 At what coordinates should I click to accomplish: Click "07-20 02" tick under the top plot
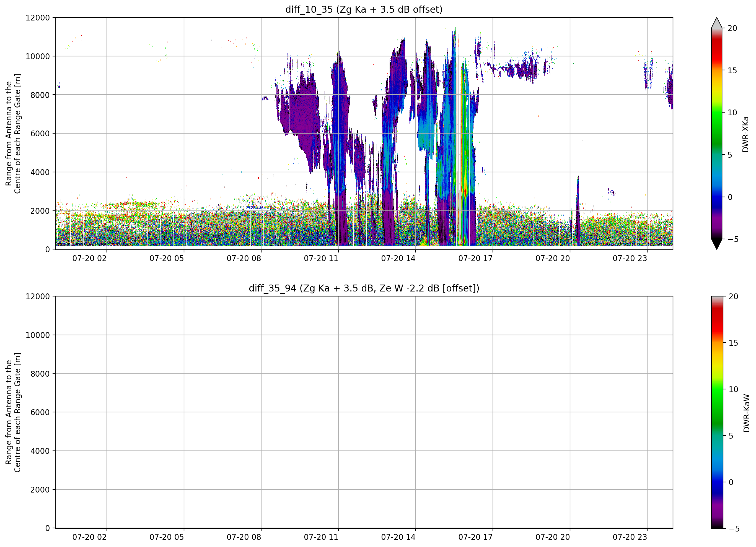[x=89, y=259]
